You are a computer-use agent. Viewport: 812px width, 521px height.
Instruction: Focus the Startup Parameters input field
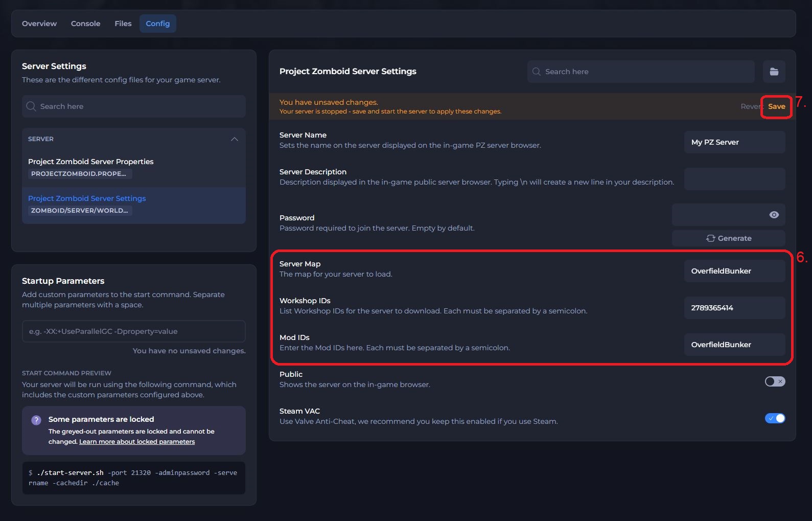(133, 331)
